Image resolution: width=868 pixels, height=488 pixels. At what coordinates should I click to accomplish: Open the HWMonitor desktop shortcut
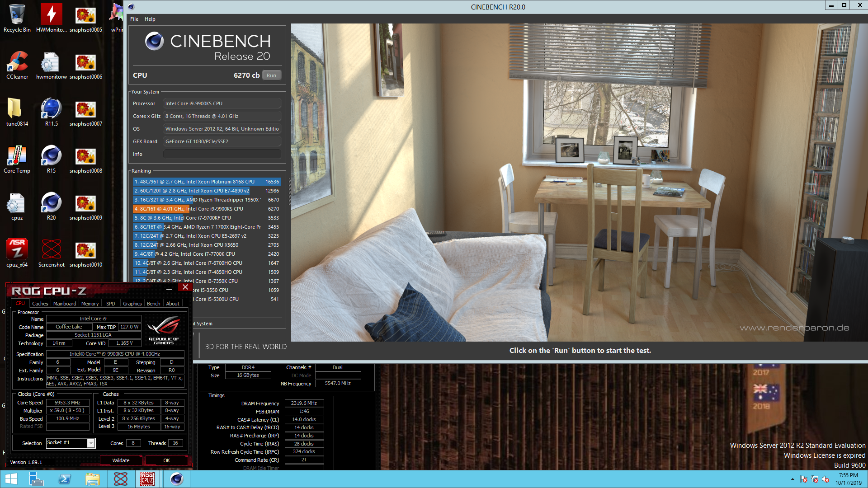(x=51, y=18)
